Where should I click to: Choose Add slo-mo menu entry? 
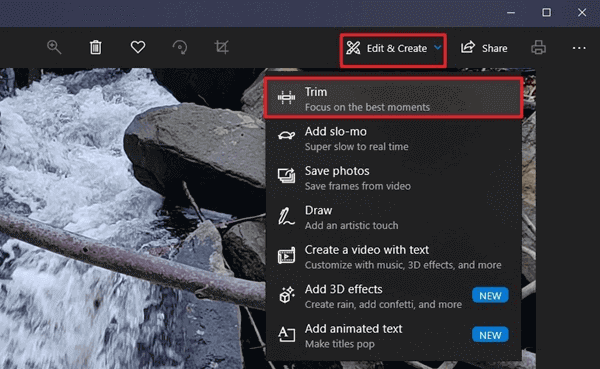393,138
